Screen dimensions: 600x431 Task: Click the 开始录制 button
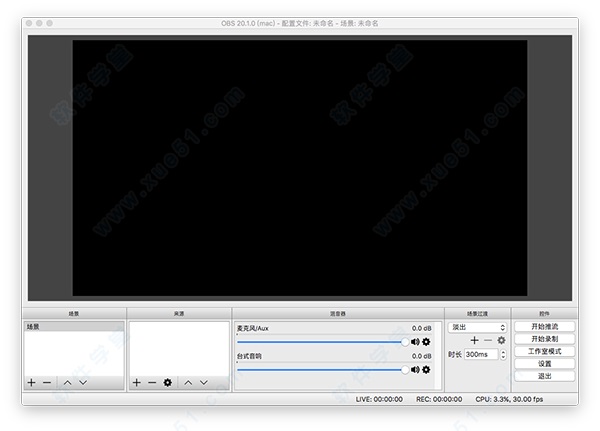tap(544, 339)
